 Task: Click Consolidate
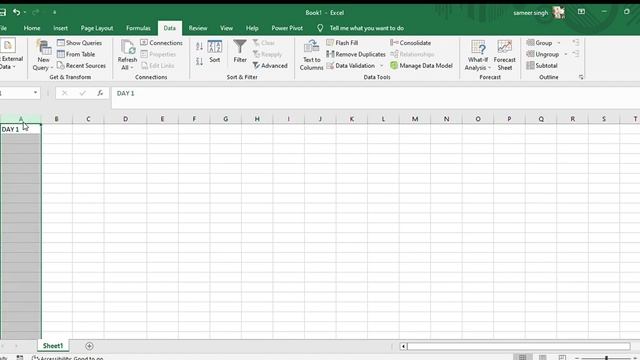point(411,42)
